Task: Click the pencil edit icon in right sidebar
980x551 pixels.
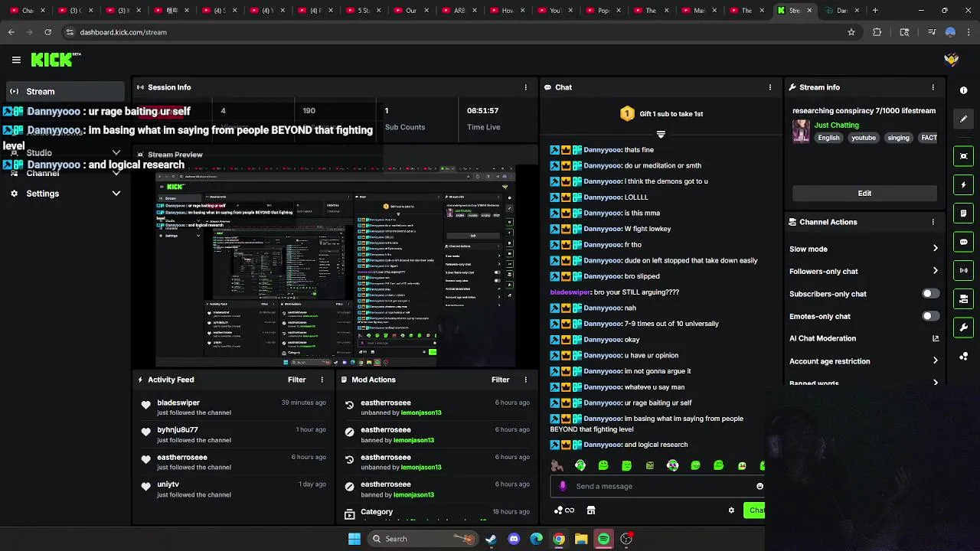Action: coord(963,119)
